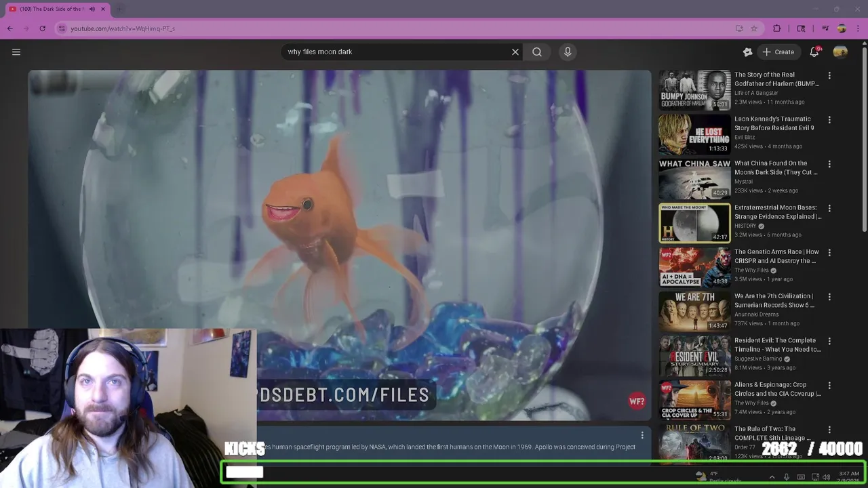Open more options for Godfather of Harlem video

(x=829, y=76)
